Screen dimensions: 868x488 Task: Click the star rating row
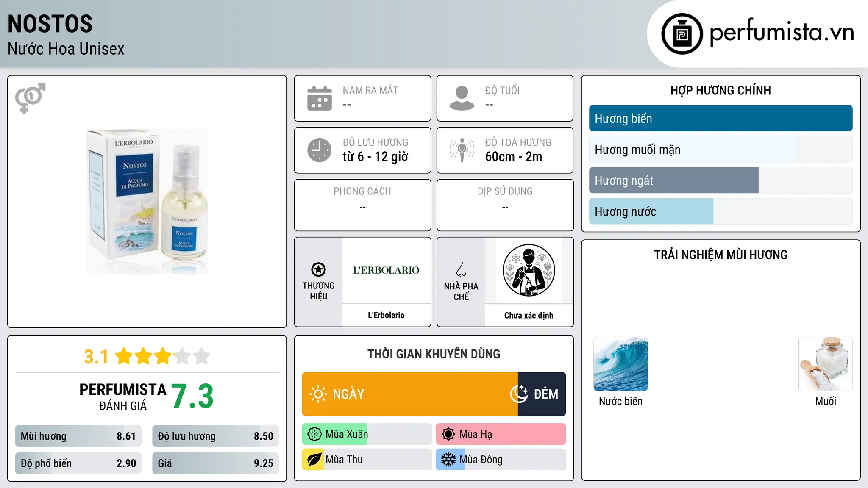click(163, 356)
